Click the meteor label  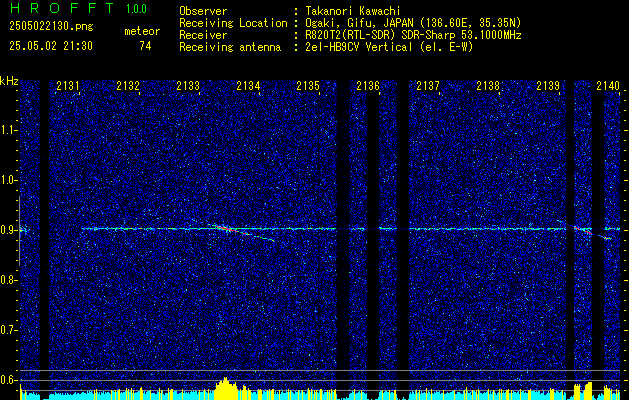pyautogui.click(x=142, y=32)
